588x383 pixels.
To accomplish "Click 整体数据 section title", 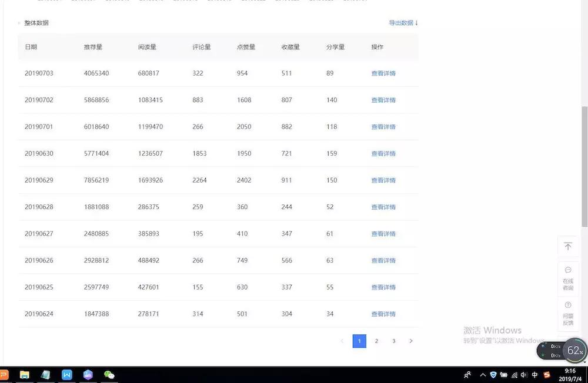I will pos(36,23).
